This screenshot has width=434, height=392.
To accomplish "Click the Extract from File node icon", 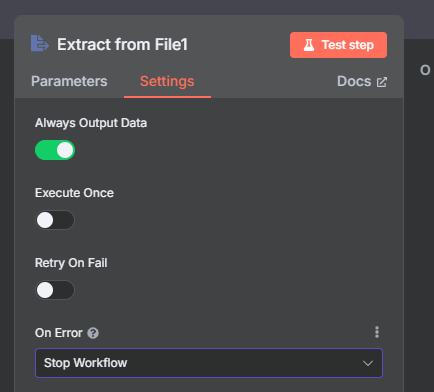I will 40,43.
